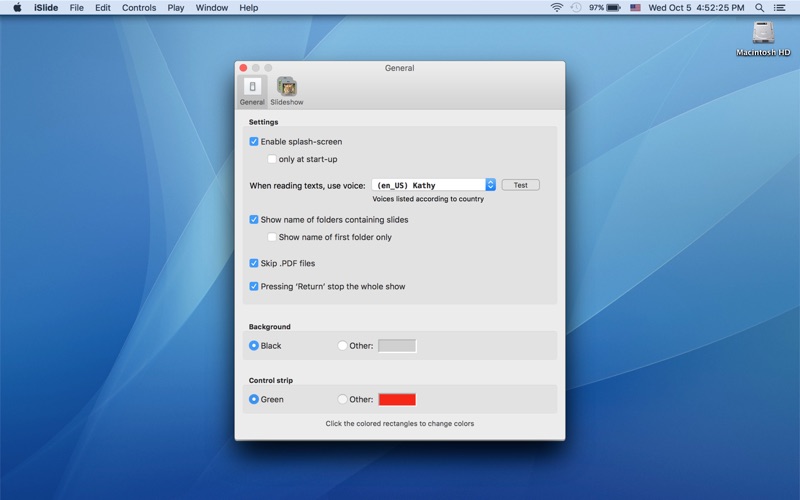Viewport: 800px width, 500px height.
Task: Close the General preferences window
Action: [243, 68]
